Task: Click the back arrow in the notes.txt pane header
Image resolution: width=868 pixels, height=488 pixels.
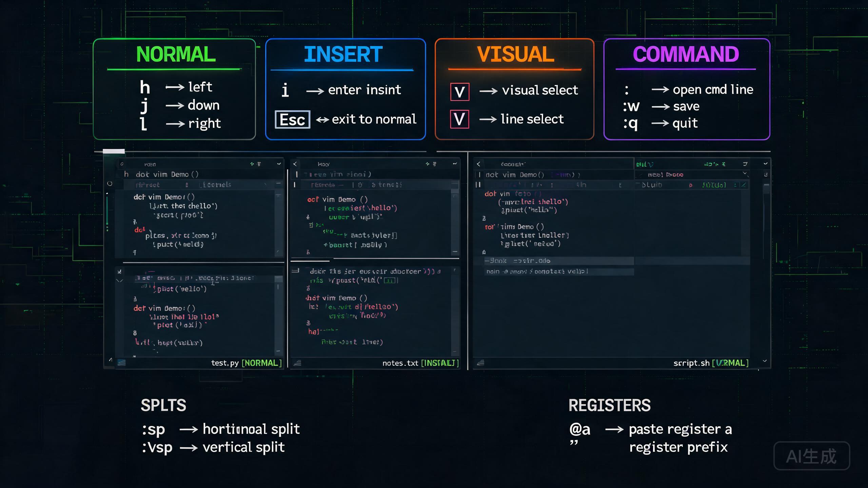Action: [295, 164]
